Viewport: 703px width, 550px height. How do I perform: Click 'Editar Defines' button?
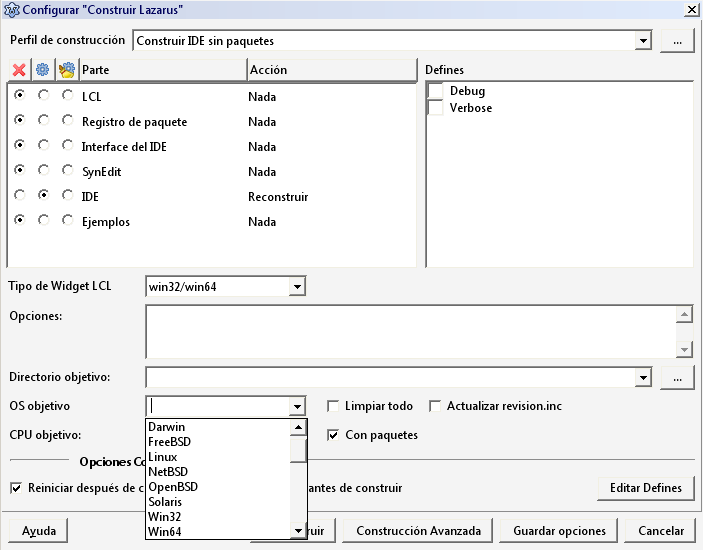(x=646, y=488)
